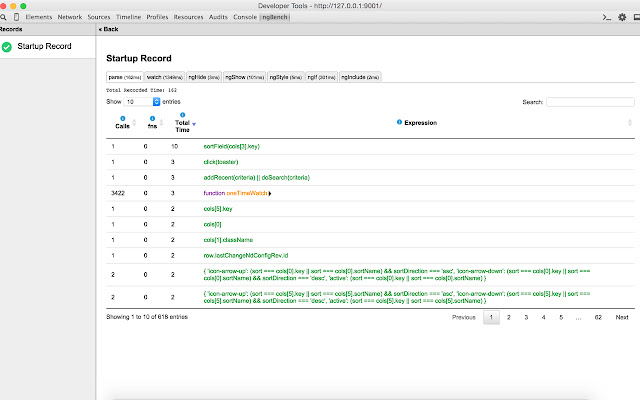Switch to the ngInclude tab

tap(360, 77)
